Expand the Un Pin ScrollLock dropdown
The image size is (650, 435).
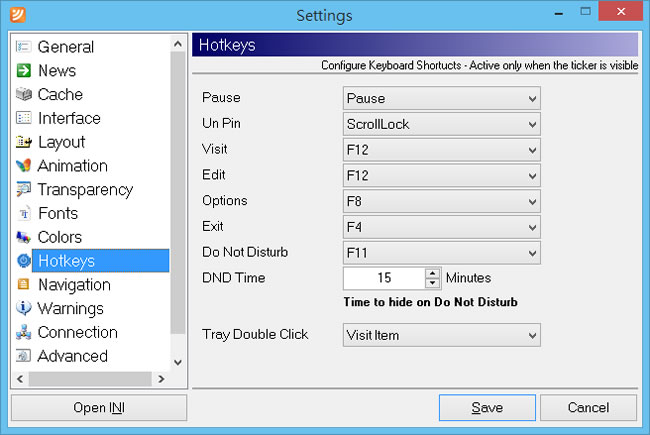[441, 124]
